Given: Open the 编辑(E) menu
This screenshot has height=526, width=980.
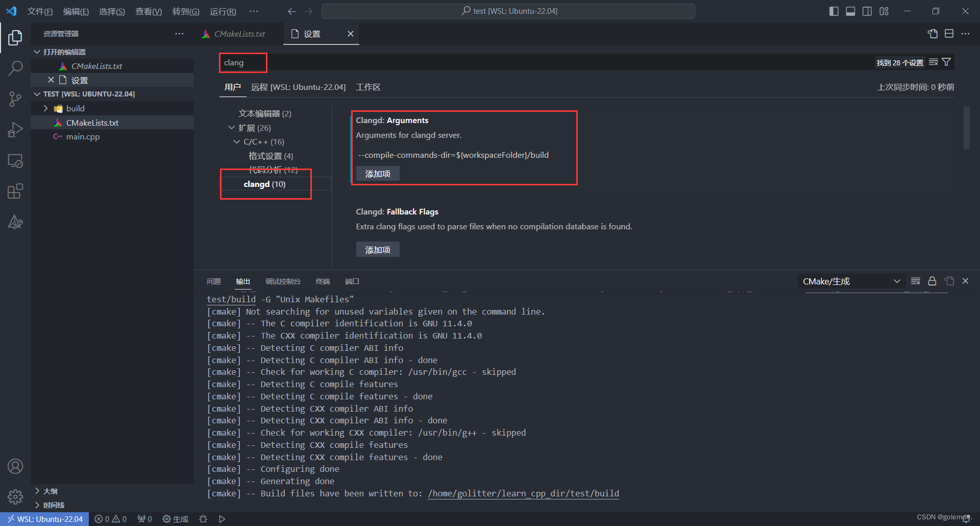Looking at the screenshot, I should (x=76, y=11).
